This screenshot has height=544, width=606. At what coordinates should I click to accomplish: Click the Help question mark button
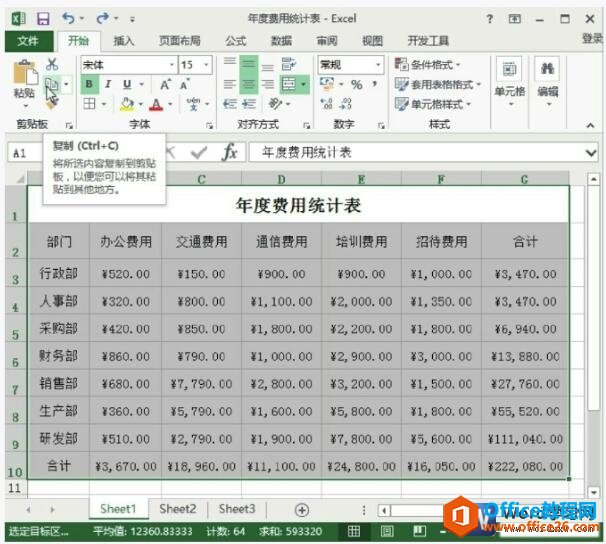tap(490, 19)
